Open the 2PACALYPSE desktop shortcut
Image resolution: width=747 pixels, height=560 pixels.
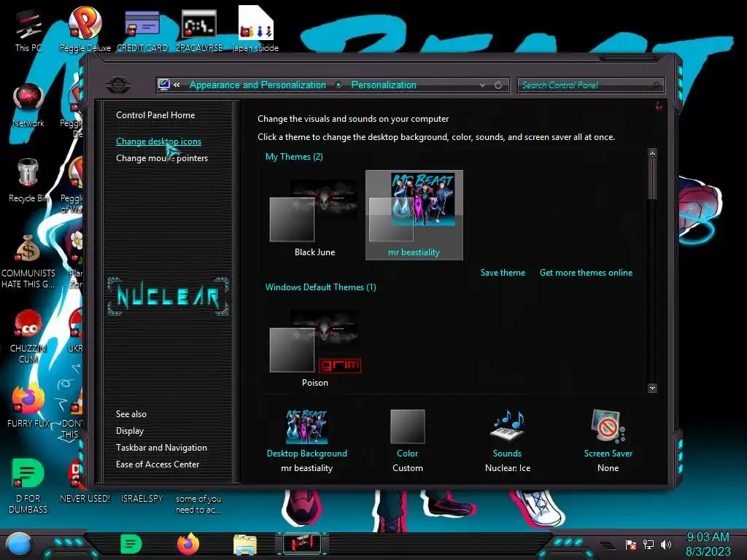click(198, 31)
